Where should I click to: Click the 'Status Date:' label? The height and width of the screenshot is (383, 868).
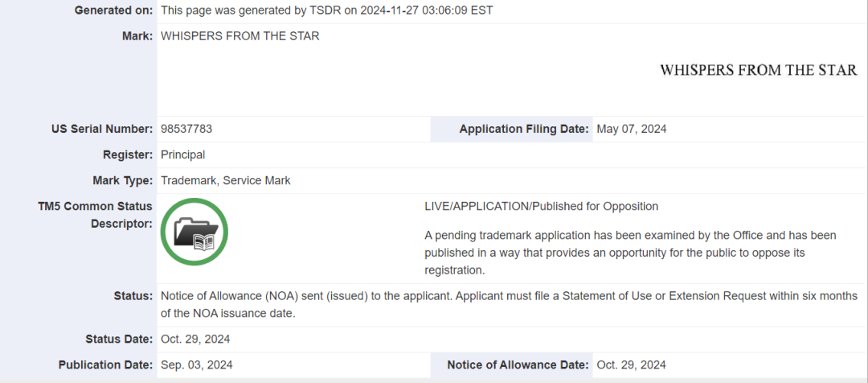tap(119, 339)
